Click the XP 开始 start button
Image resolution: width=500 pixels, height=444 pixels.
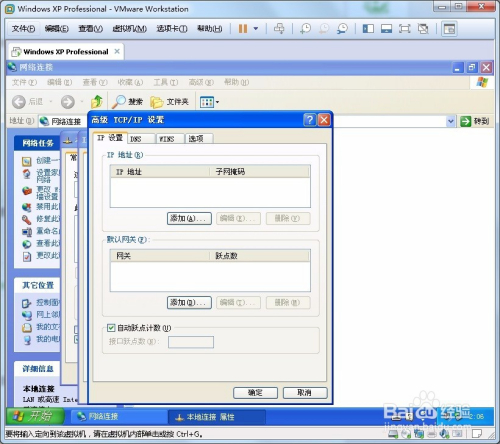pyautogui.click(x=35, y=416)
